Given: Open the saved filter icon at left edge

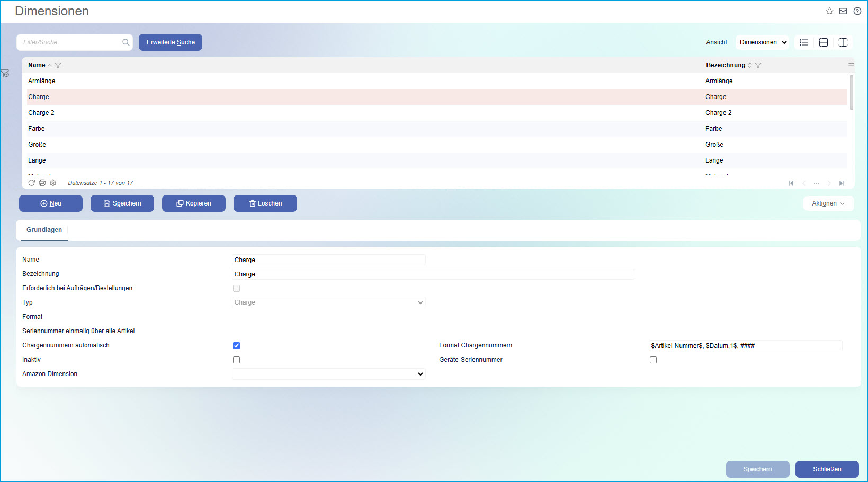Looking at the screenshot, I should pos(5,73).
